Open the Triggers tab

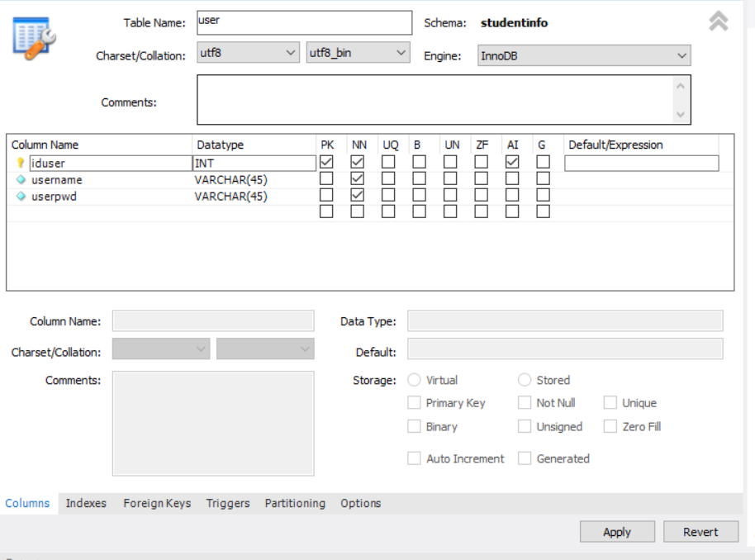click(x=228, y=503)
